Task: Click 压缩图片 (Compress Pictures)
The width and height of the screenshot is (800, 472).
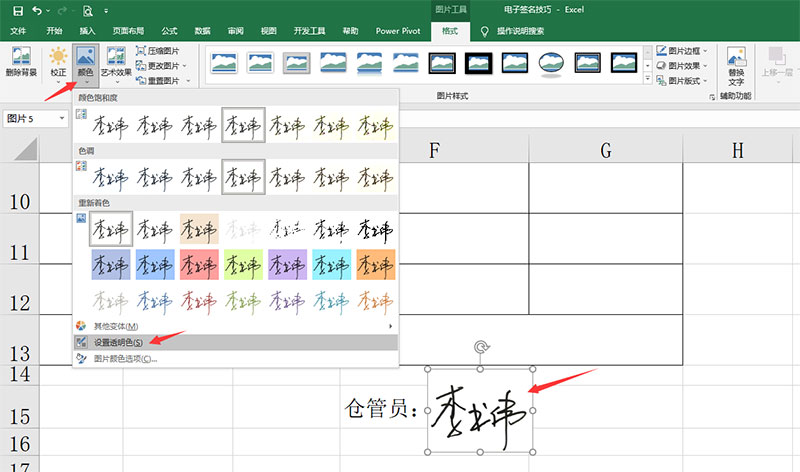Action: pos(158,51)
